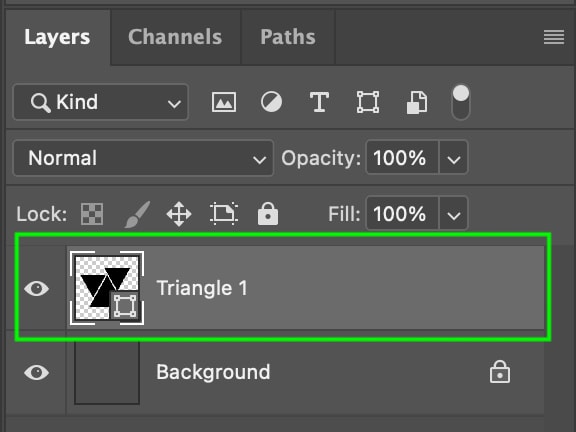
Task: Lock image pixels brush icon
Action: pos(137,214)
